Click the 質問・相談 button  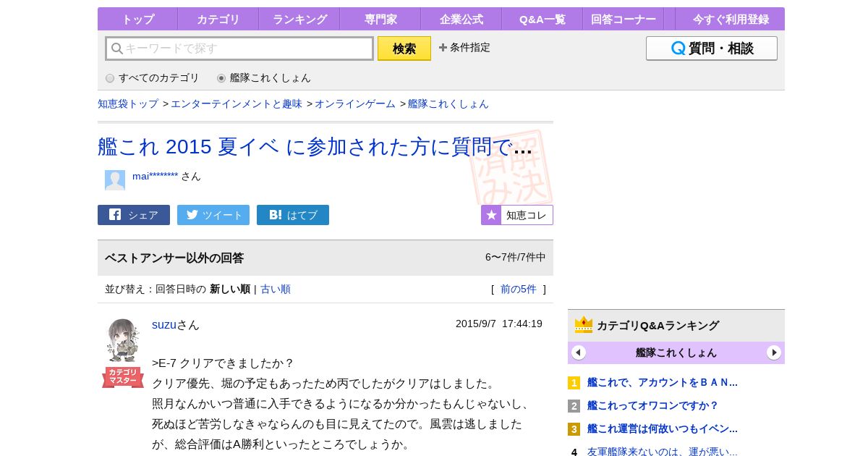(x=712, y=48)
